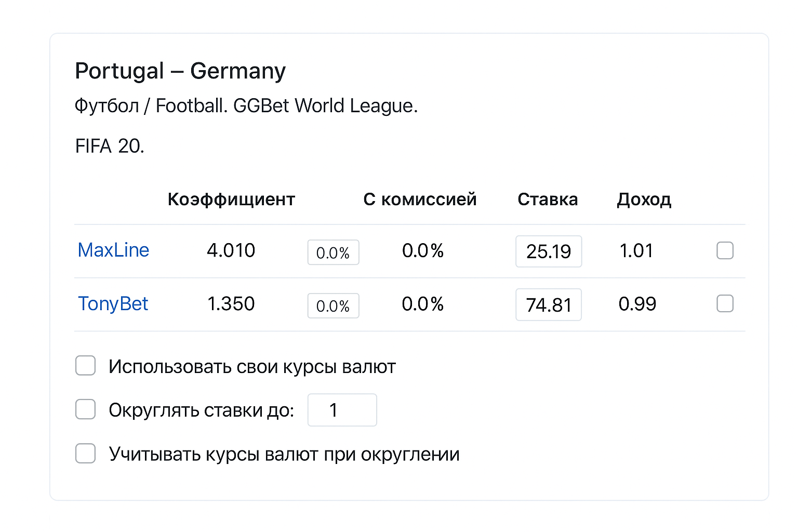Enable «Округлять ставки до» rounding option
The width and height of the screenshot is (798, 532).
85,409
